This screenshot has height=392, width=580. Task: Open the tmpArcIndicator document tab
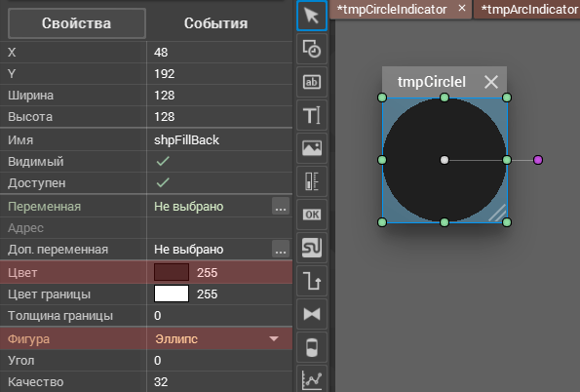[x=527, y=9]
